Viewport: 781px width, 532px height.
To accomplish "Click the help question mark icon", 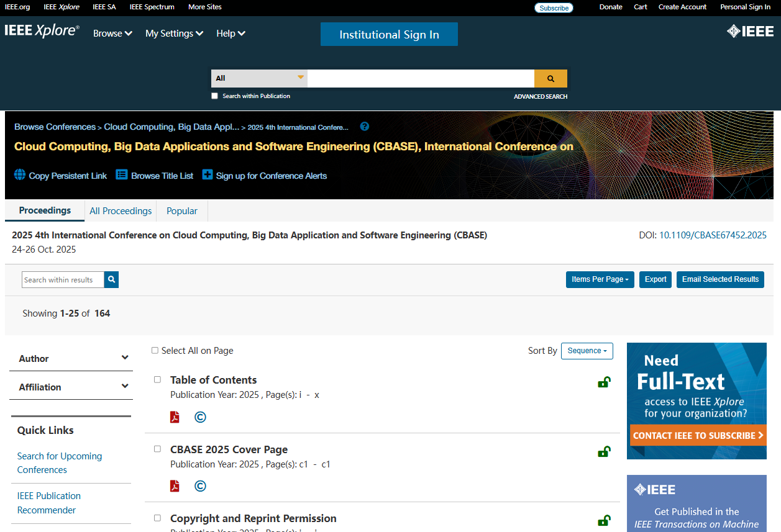I will 365,127.
